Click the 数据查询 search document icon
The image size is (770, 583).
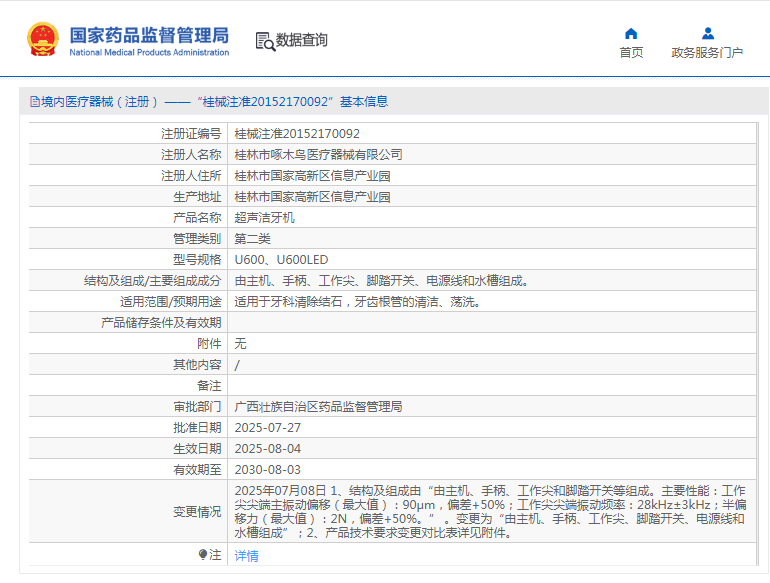(x=264, y=41)
